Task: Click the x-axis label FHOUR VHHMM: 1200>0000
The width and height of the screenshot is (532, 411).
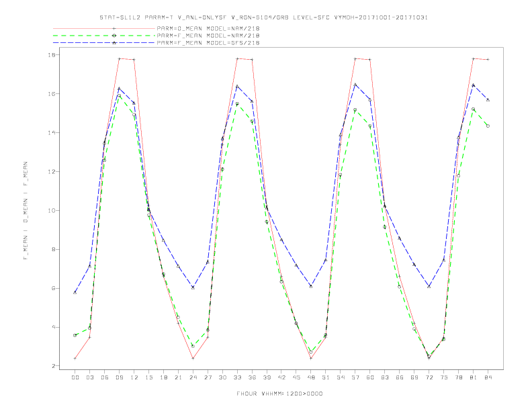Action: [x=279, y=394]
